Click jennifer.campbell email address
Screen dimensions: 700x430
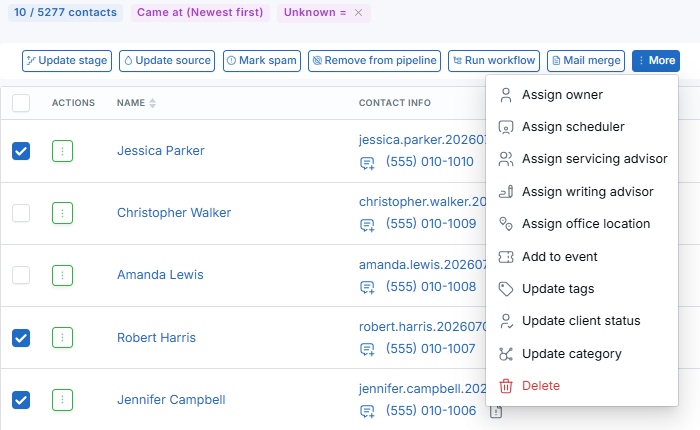coord(422,389)
